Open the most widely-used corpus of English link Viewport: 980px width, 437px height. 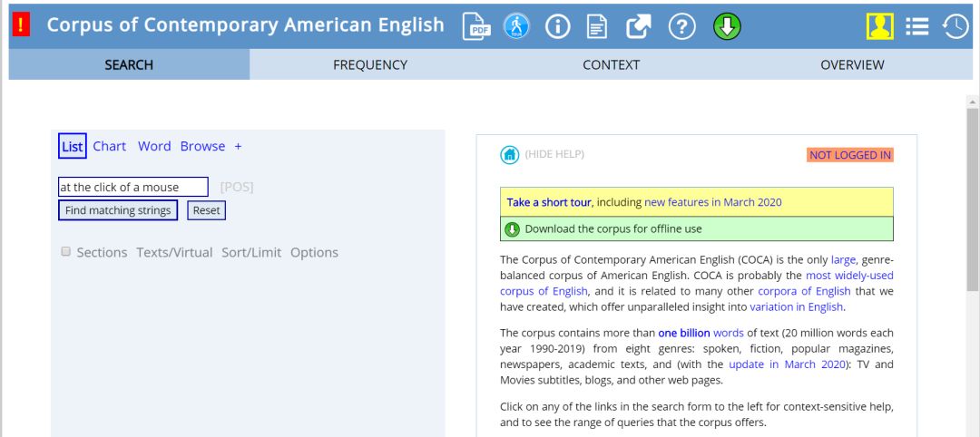[x=697, y=284]
